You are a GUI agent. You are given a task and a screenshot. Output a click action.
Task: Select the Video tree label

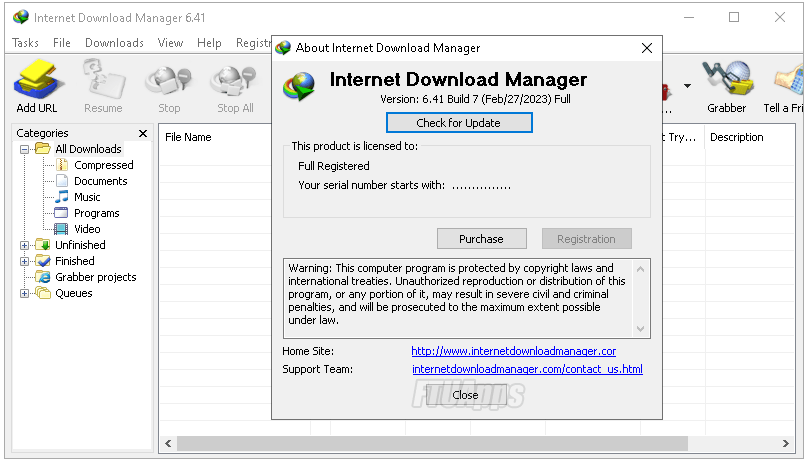(x=87, y=229)
